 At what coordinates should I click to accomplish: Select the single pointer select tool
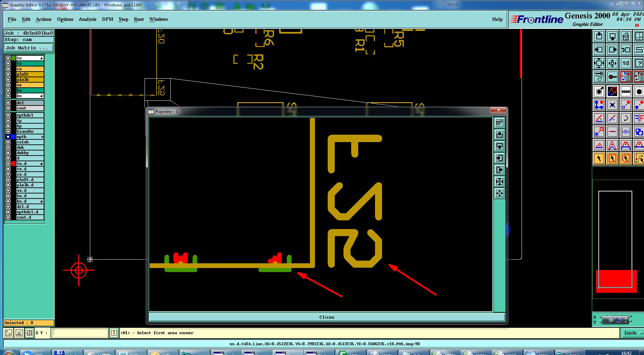pyautogui.click(x=599, y=159)
